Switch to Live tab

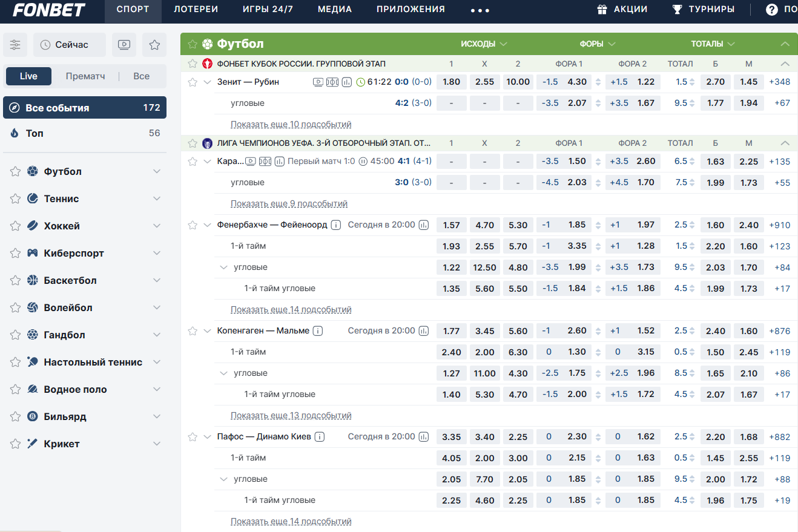pyautogui.click(x=28, y=76)
